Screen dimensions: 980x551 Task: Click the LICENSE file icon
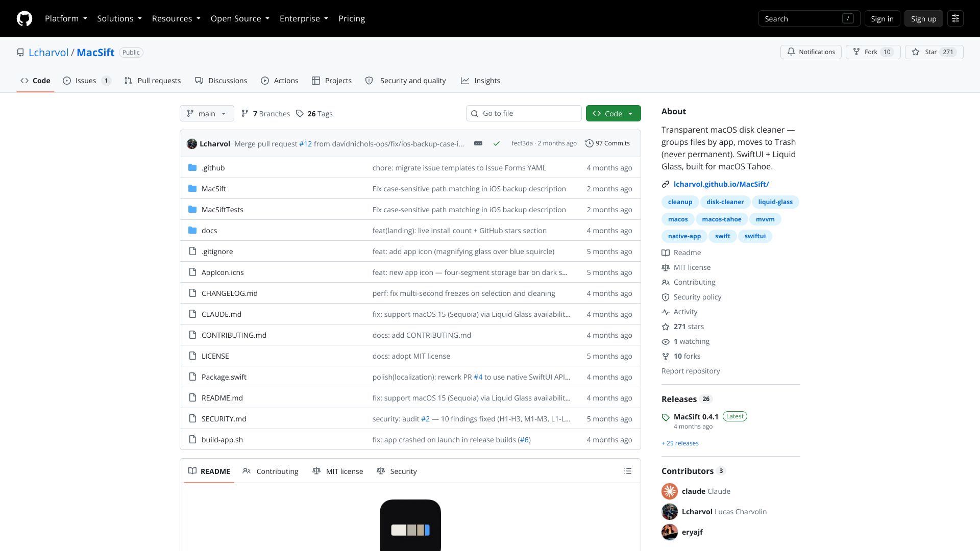[192, 356]
